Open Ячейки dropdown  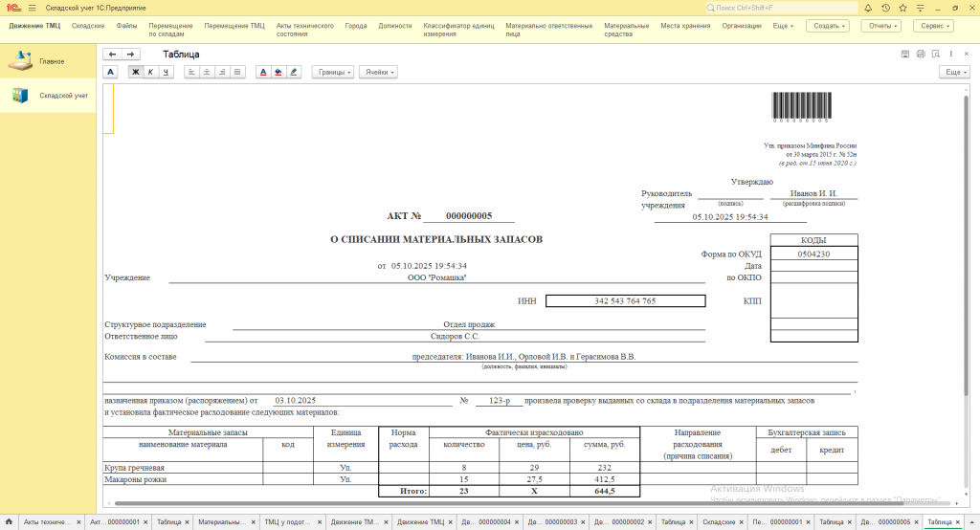click(379, 72)
